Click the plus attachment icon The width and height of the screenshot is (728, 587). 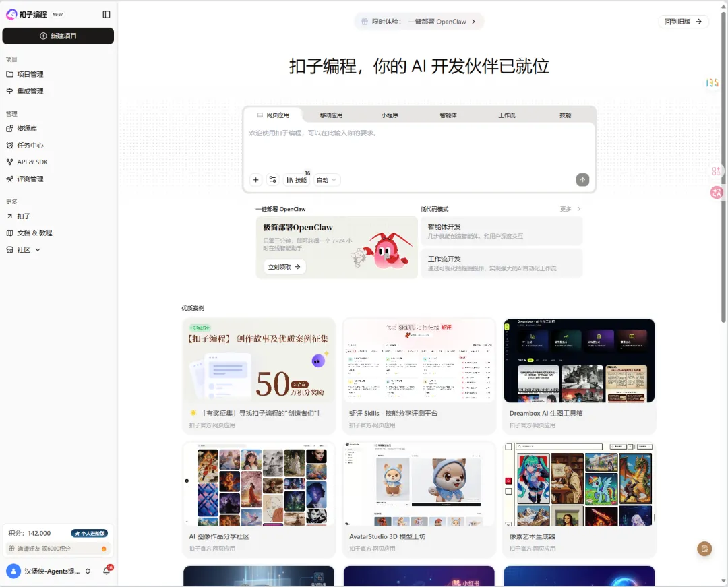(x=256, y=179)
